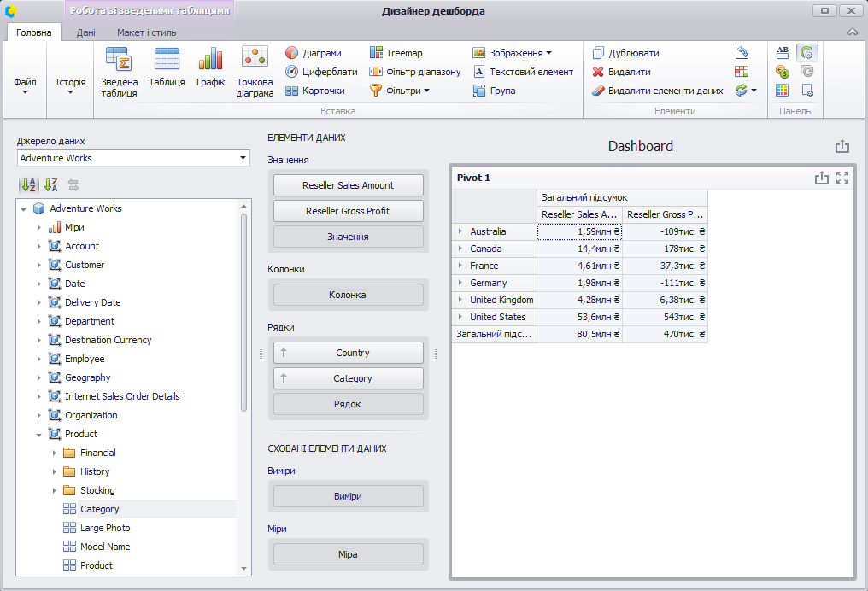Insert a group with Група
Image resolution: width=868 pixels, height=591 pixels.
(495, 91)
